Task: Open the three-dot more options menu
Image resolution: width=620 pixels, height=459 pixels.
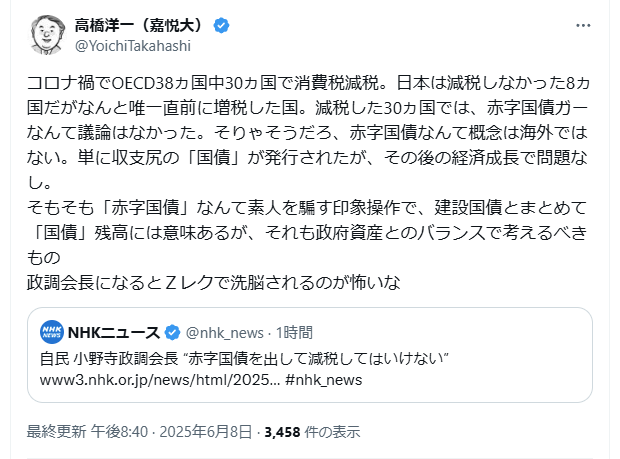Action: coord(583,26)
